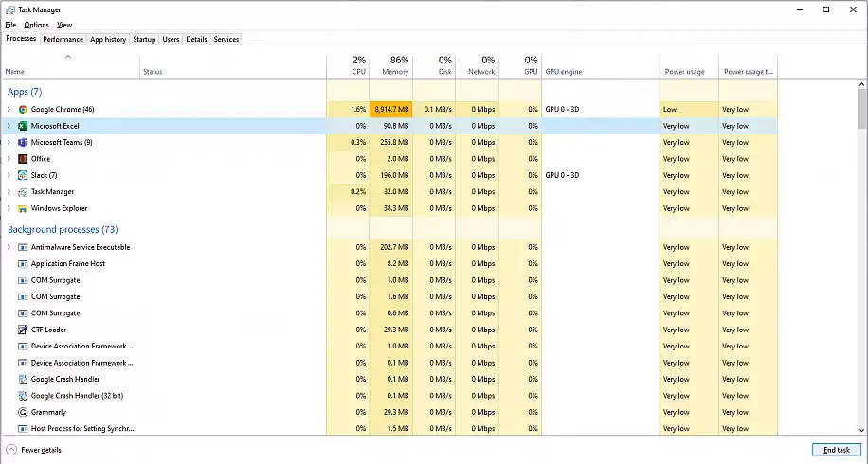Click Fewer details link
This screenshot has width=868, height=464.
coord(41,450)
